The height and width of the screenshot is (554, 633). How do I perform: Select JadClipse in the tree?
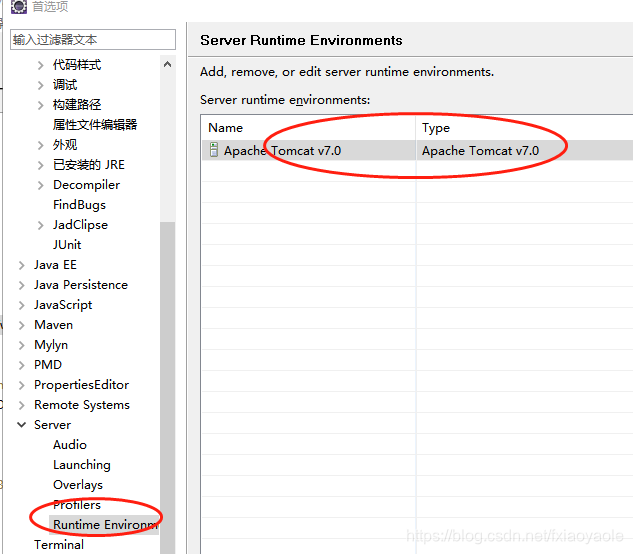coord(80,225)
